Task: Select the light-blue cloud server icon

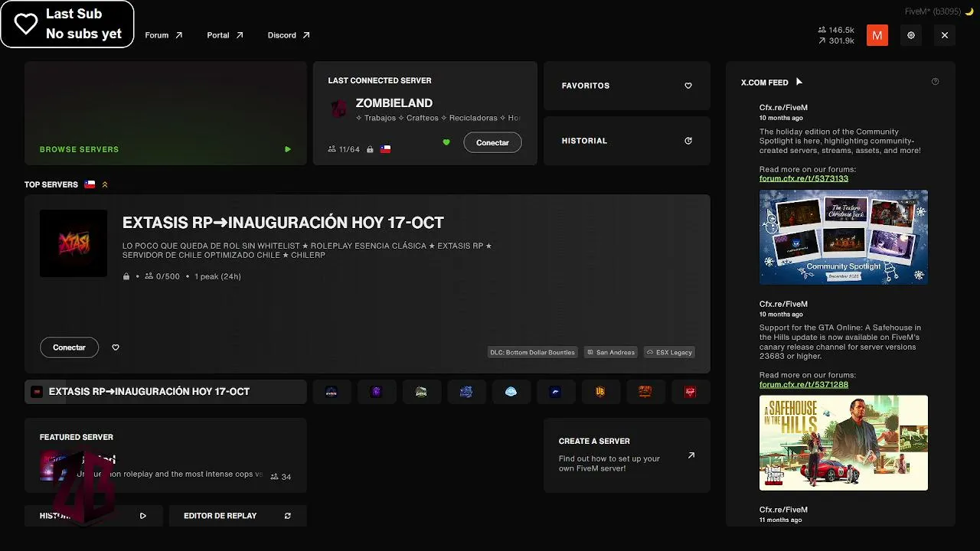Action: 511,392
